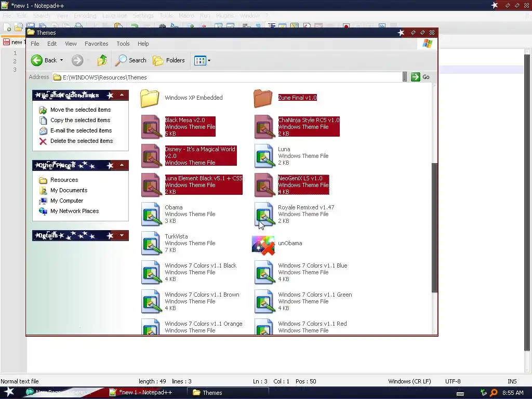Click the address bar path field
This screenshot has height=399, width=532.
227,77
